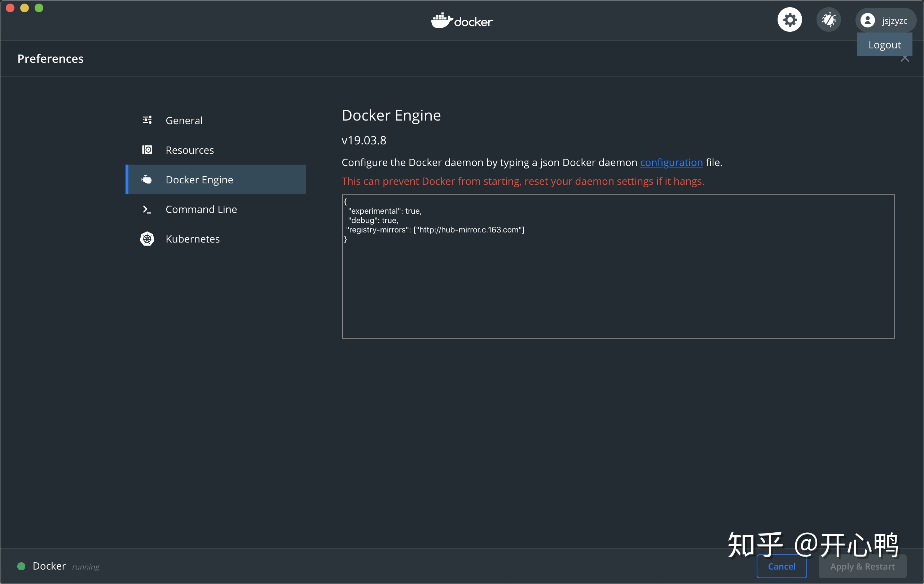Viewport: 924px width, 584px height.
Task: Click the "debug": true line
Action: tap(373, 221)
